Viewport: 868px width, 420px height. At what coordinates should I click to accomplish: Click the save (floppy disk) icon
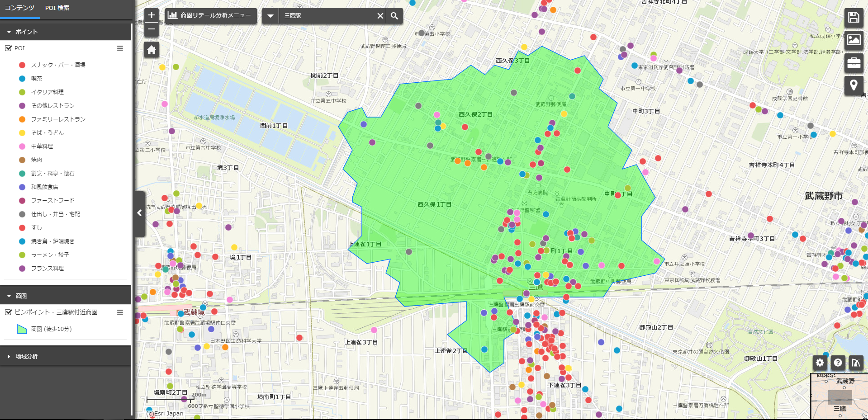point(854,18)
